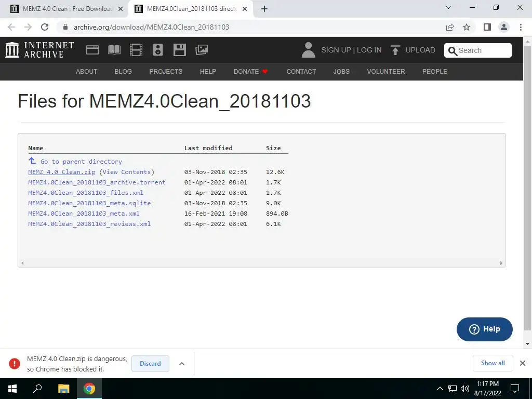The image size is (532, 399).
Task: Open the PROJECTS menu item
Action: (x=166, y=72)
